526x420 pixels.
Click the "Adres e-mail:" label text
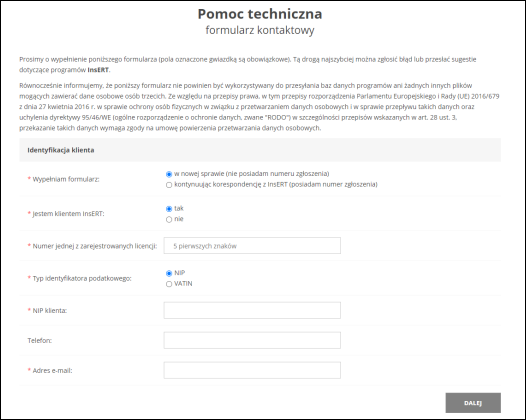pos(52,370)
